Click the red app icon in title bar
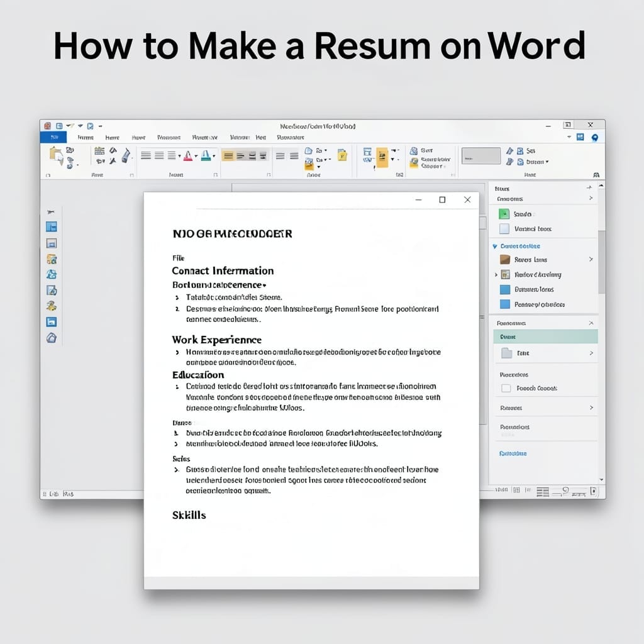This screenshot has height=644, width=644. click(48, 126)
